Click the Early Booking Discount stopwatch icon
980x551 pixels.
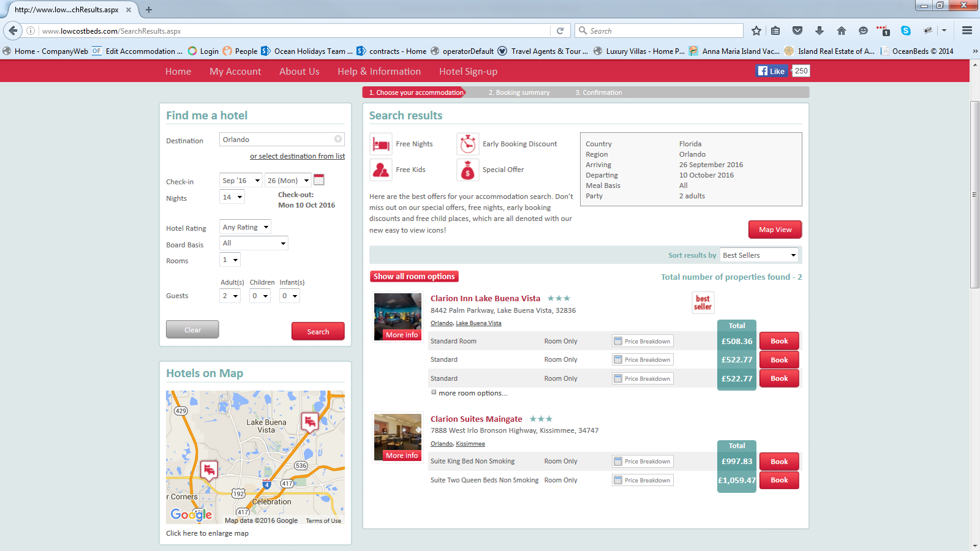468,144
